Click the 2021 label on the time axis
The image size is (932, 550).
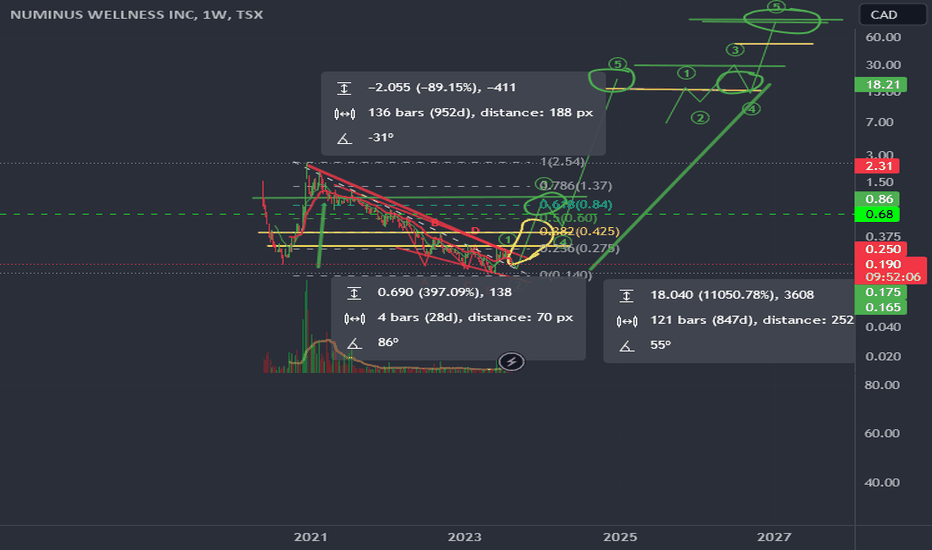(x=310, y=537)
